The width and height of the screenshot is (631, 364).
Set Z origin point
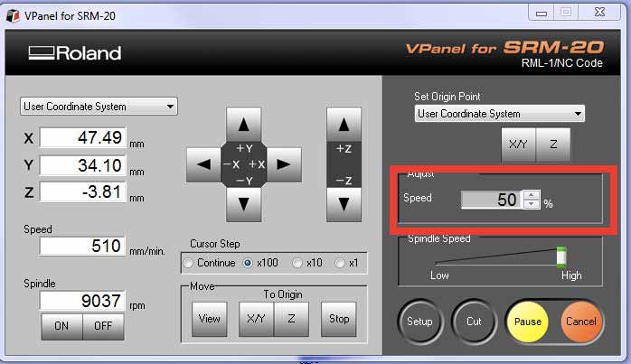(553, 145)
